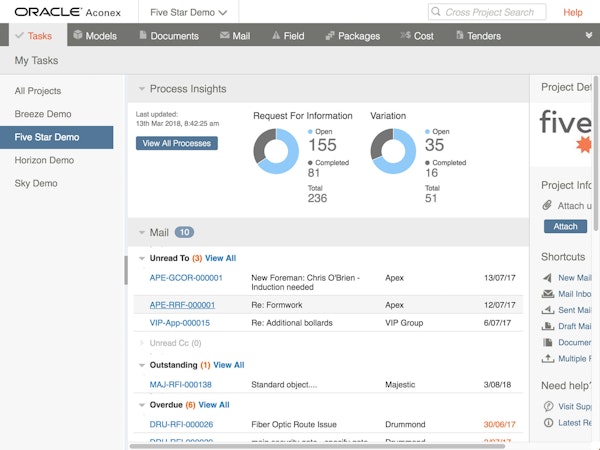Click the Tasks checkmark icon
This screenshot has height=450, width=600.
pos(19,35)
